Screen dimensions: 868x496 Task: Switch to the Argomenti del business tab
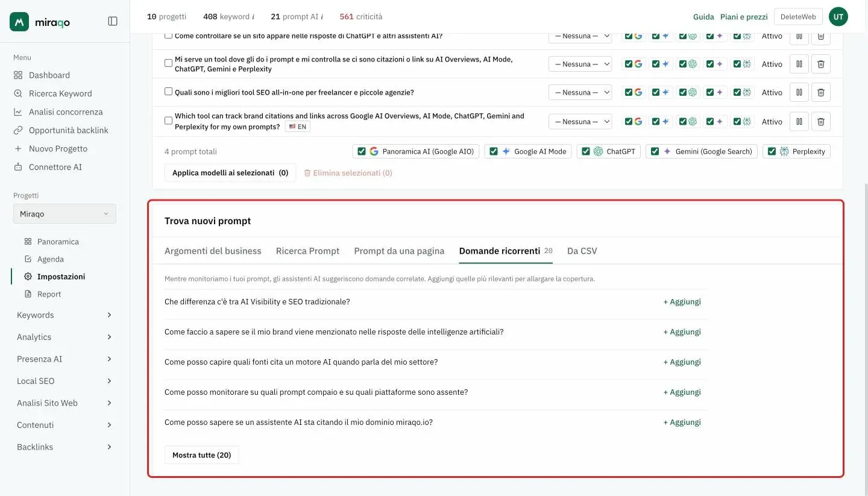(x=213, y=251)
